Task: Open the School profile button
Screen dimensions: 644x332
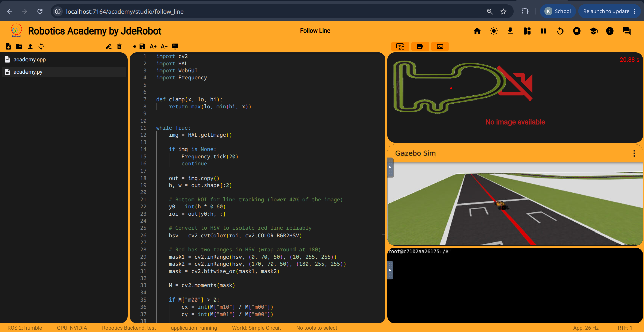Action: click(x=557, y=11)
